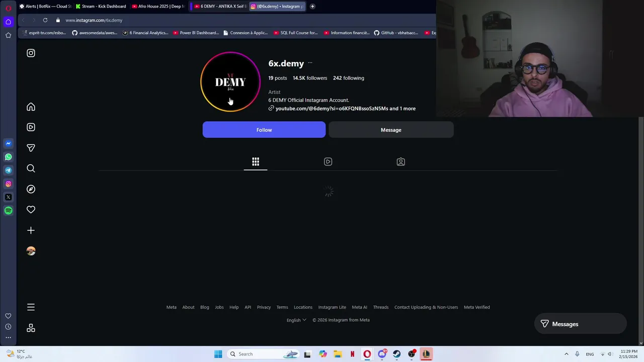This screenshot has width=644, height=362.
Task: Open Reels in Instagram sidebar
Action: pyautogui.click(x=31, y=127)
